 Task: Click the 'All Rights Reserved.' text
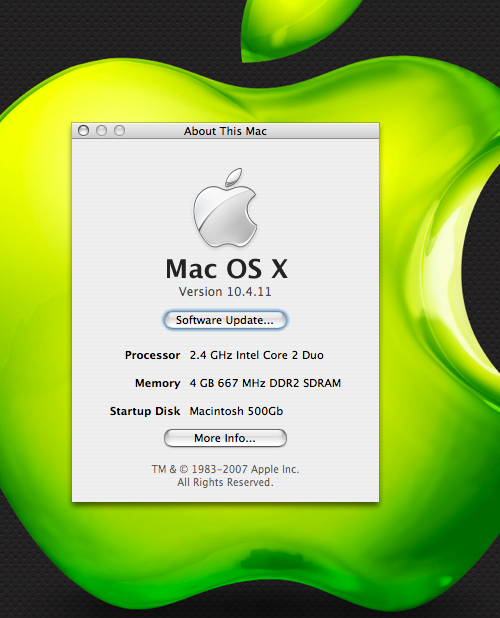click(x=225, y=482)
